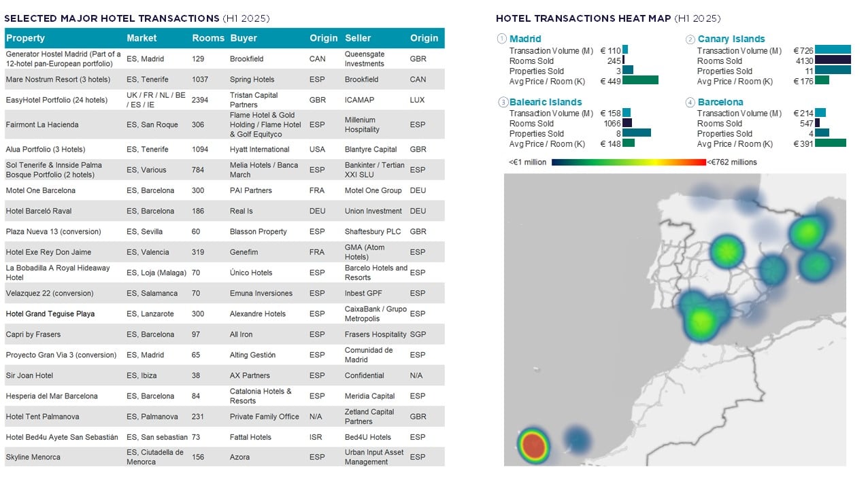Click the numbered circle 1 beside Madrid
The width and height of the screenshot is (868, 484).
click(502, 39)
